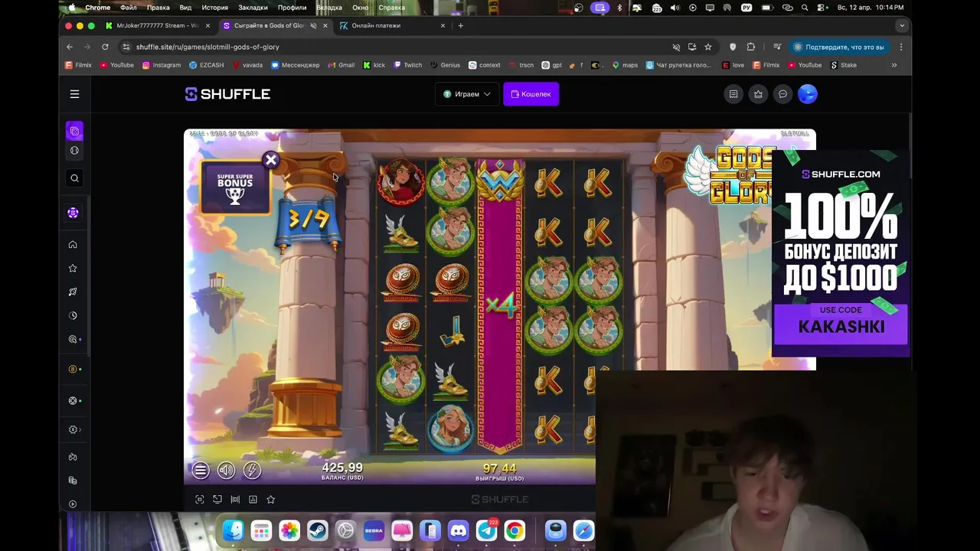Open the chart statistics icon below game
Viewport: 980px width, 551px height.
(253, 499)
